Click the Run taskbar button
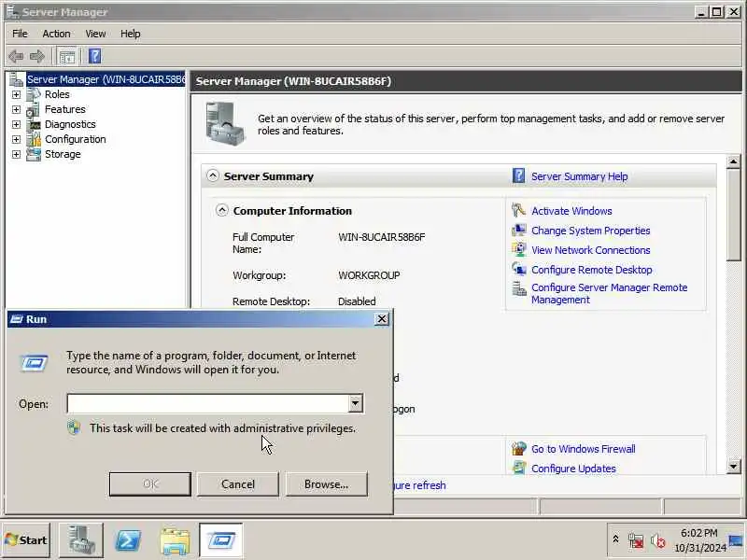The height and width of the screenshot is (560, 747). tap(221, 540)
